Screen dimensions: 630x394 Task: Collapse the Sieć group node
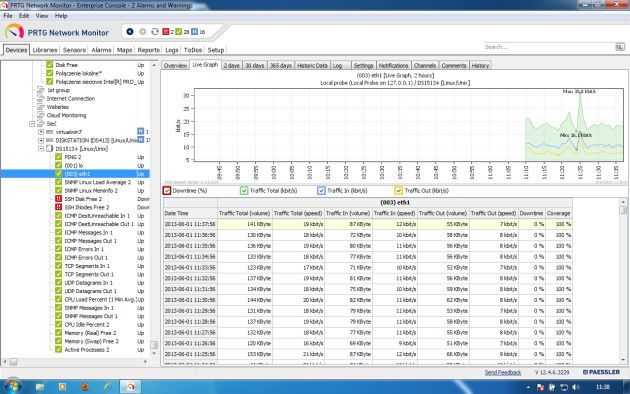pyautogui.click(x=32, y=124)
